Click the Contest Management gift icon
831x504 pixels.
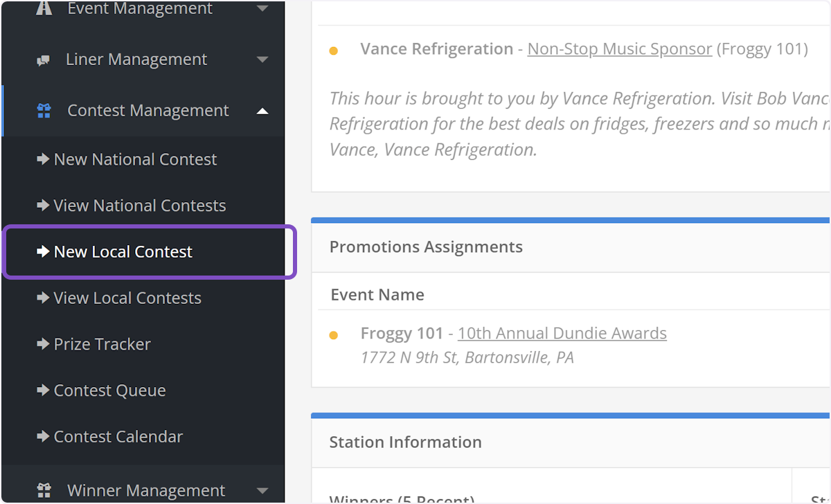(x=43, y=110)
